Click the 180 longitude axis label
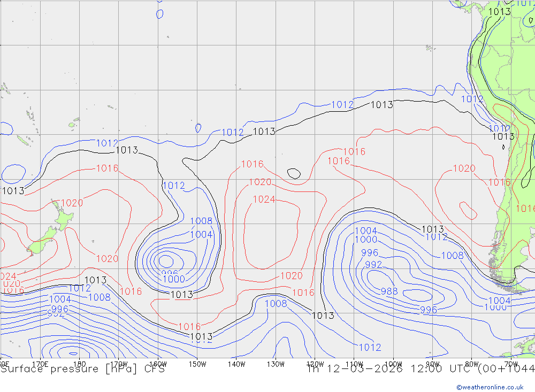The height and width of the screenshot is (392, 535). [x=79, y=364]
